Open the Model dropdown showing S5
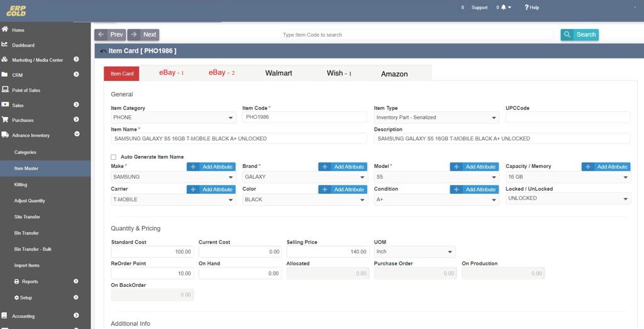The width and height of the screenshot is (644, 329). [436, 177]
